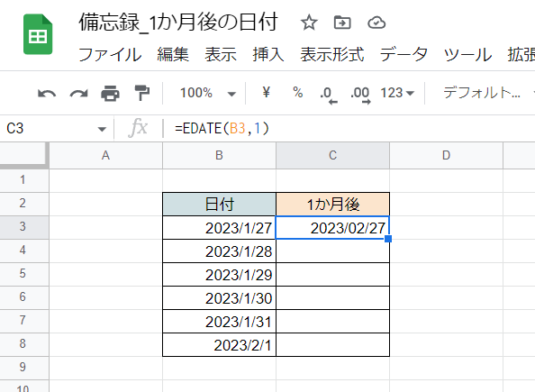Select empty cell C4 next to 2023/1/28
Screen dimensions: 535x392
pyautogui.click(x=332, y=251)
